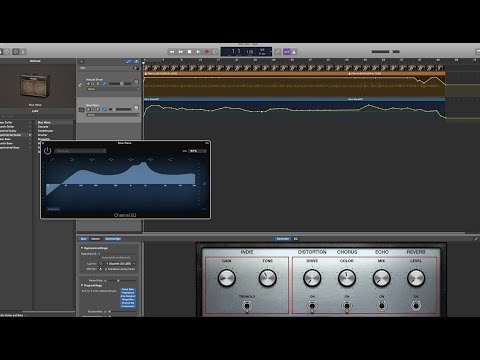The width and height of the screenshot is (480, 360).
Task: Toggle the metronome icon
Action: (294, 52)
